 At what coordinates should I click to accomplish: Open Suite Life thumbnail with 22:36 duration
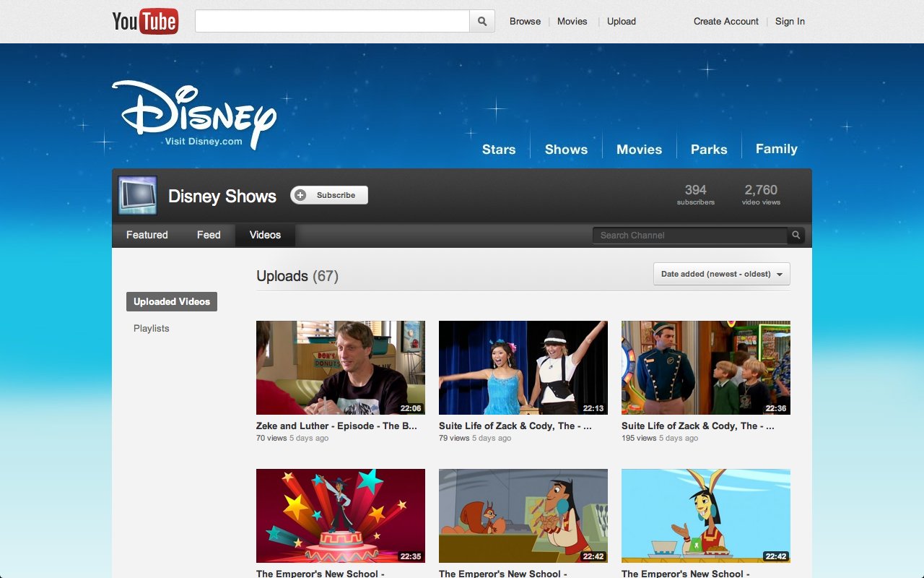(x=706, y=368)
